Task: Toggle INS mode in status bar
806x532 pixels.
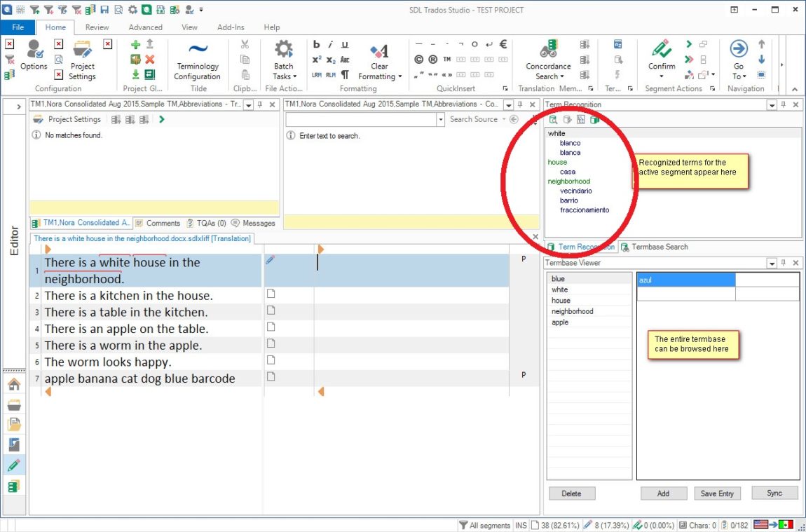Action: pos(521,525)
